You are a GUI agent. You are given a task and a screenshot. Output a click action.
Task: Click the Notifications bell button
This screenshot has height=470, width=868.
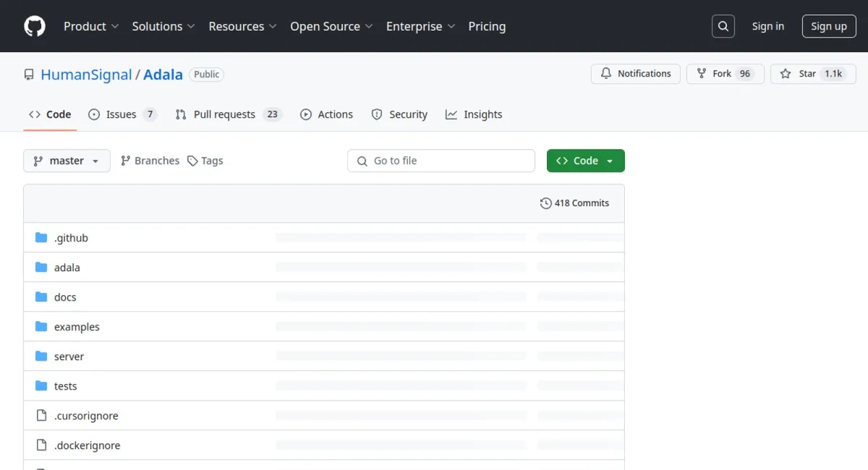[x=636, y=74]
